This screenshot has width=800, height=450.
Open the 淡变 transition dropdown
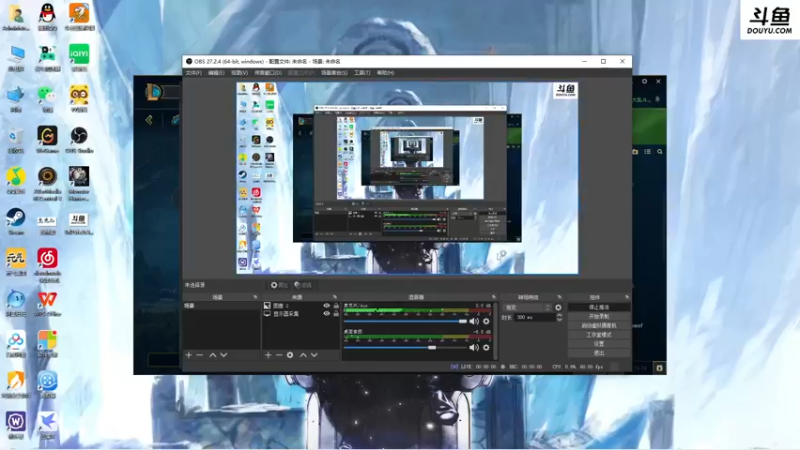[x=528, y=308]
